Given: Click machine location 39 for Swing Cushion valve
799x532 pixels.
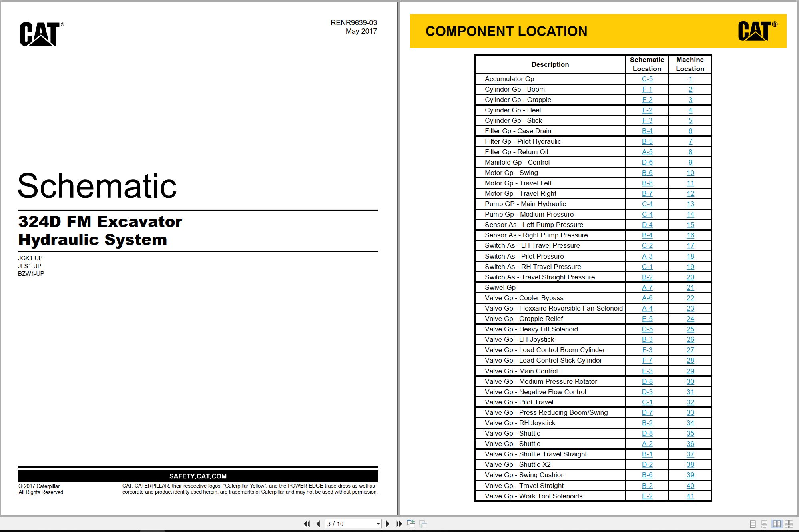Looking at the screenshot, I should [x=690, y=475].
